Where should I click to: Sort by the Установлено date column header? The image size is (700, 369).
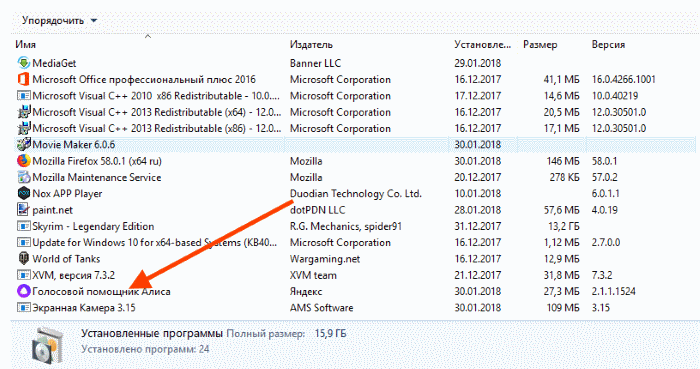(483, 45)
